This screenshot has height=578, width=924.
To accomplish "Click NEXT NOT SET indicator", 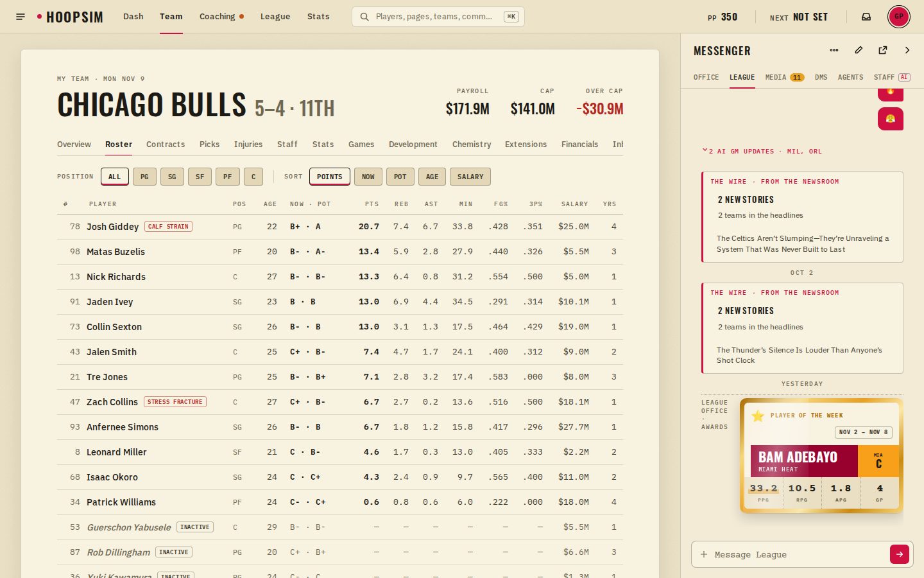I will [799, 17].
